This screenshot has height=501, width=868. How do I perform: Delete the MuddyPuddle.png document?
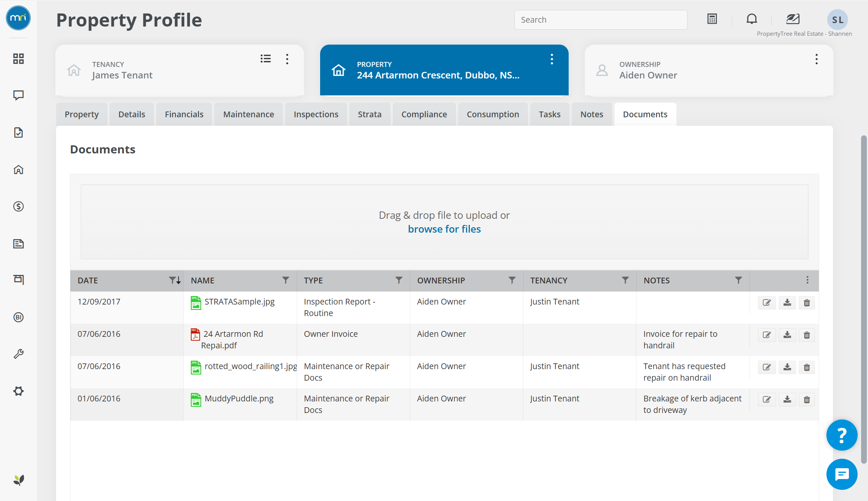807,399
